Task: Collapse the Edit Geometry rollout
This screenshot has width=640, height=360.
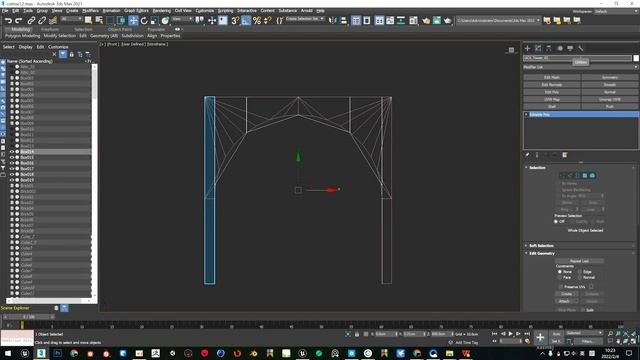Action: (542, 253)
